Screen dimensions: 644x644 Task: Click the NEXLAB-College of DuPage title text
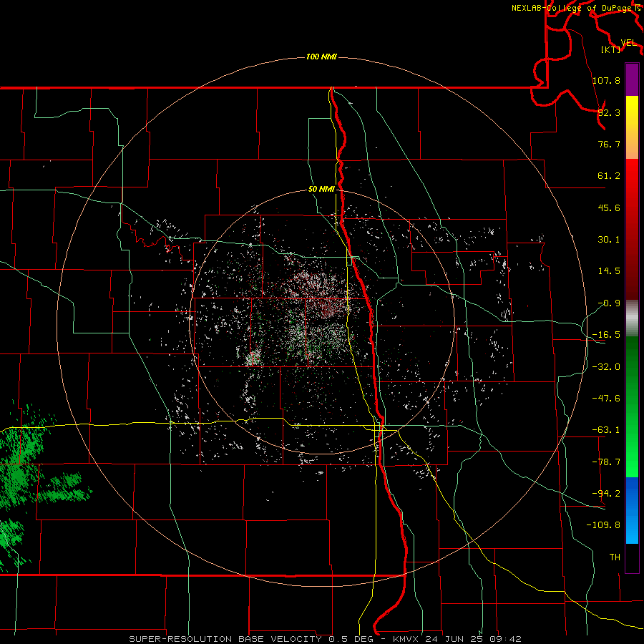point(572,8)
